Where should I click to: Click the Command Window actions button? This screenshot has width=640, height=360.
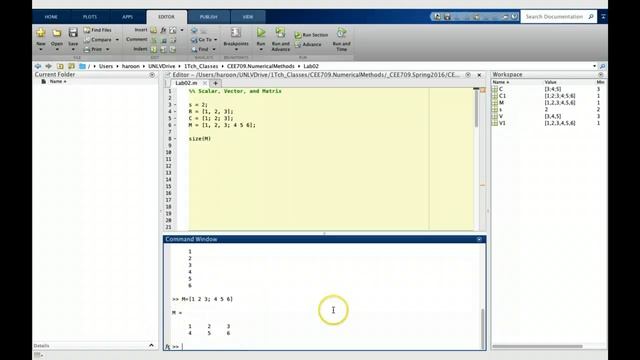coord(479,239)
